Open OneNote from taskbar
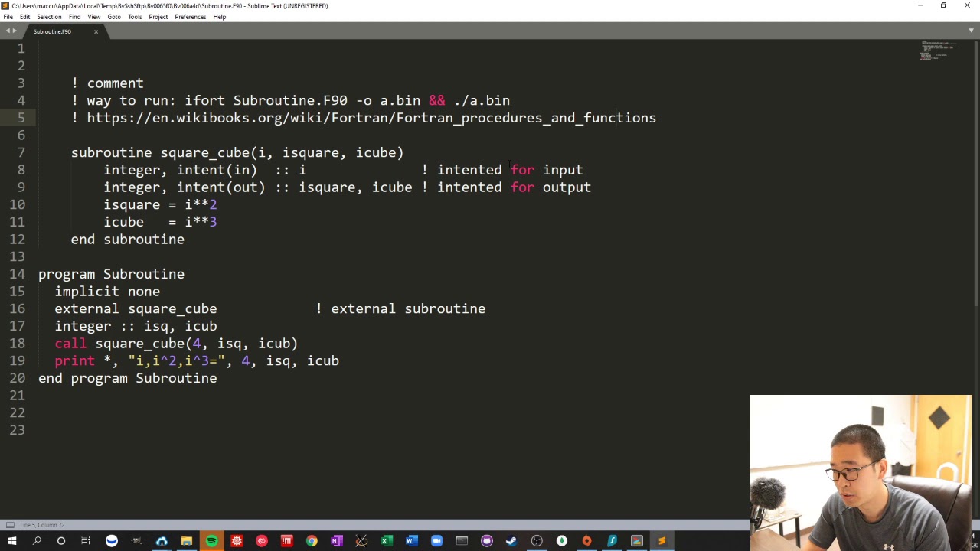The height and width of the screenshot is (551, 980). (336, 541)
